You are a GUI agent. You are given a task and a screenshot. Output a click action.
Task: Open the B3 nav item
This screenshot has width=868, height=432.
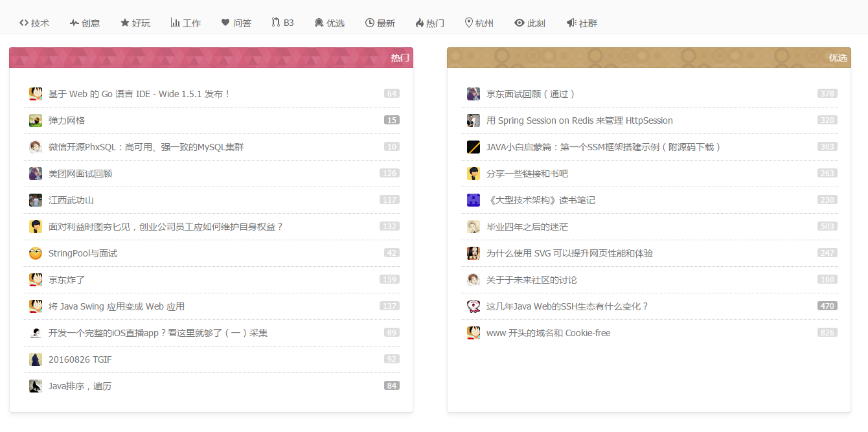[282, 23]
